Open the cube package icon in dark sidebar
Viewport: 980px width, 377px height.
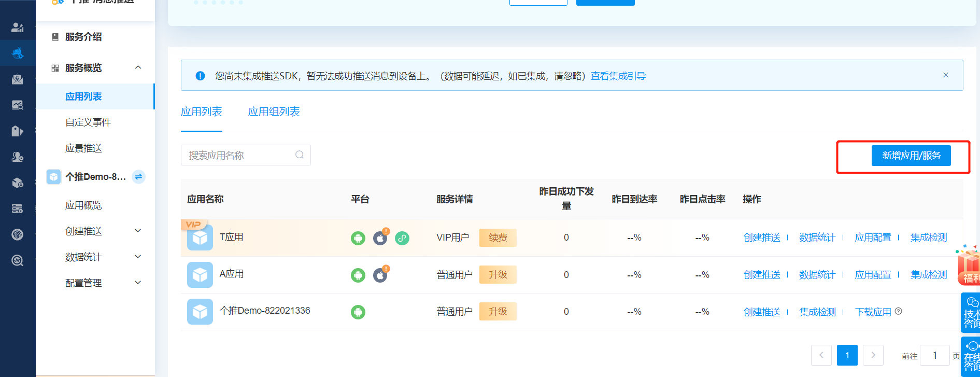click(x=18, y=183)
